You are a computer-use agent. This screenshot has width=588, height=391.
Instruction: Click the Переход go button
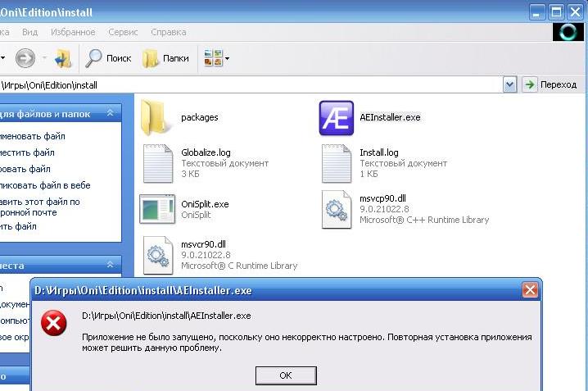pyautogui.click(x=551, y=84)
